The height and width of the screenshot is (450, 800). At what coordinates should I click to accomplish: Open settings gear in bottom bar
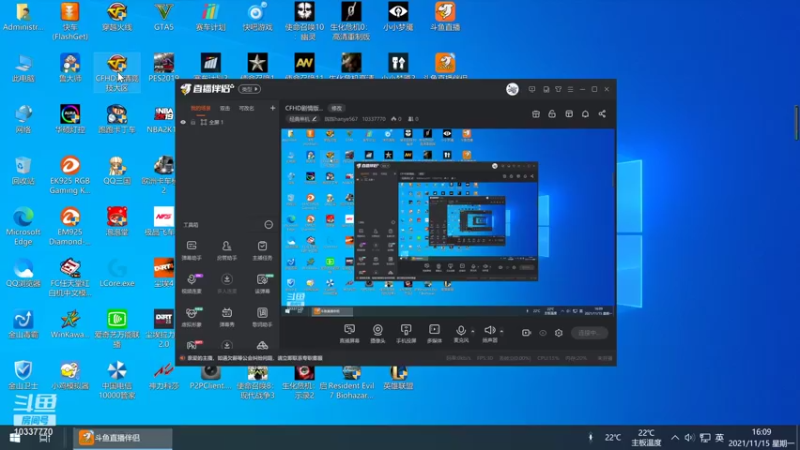(559, 333)
